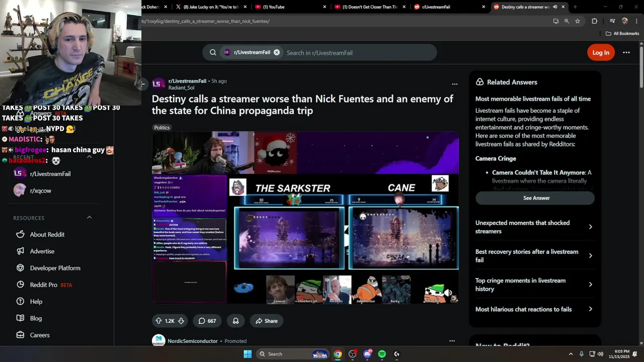Show hidden system tray icons
Screen dimensions: 644x362
click(x=571, y=354)
